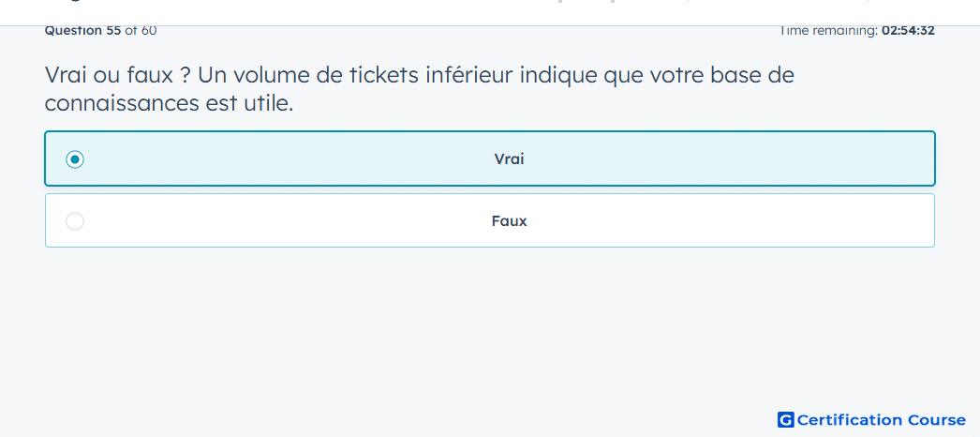Image resolution: width=980 pixels, height=437 pixels.
Task: Select the Vrai radio button
Action: click(75, 159)
